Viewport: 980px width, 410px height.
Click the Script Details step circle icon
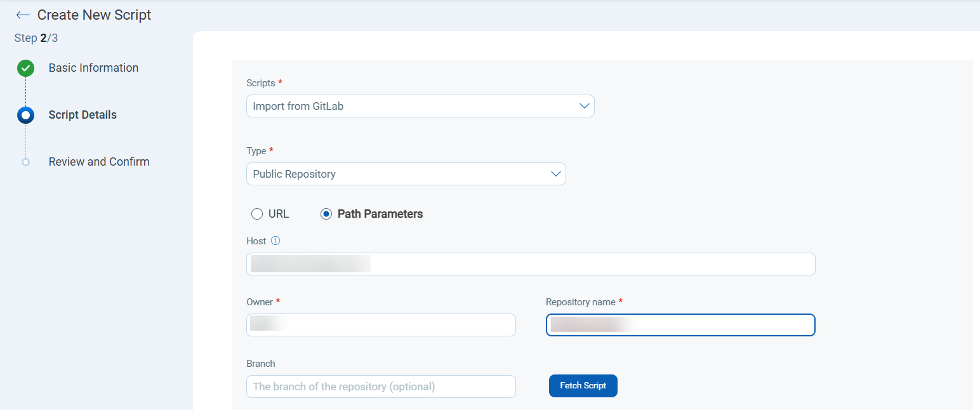(x=25, y=115)
